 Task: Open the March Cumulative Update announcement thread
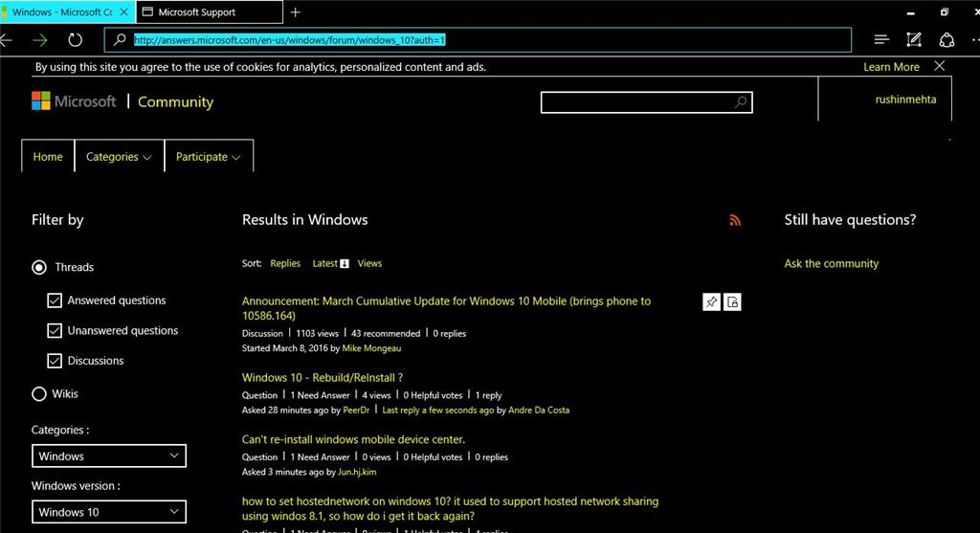click(446, 308)
